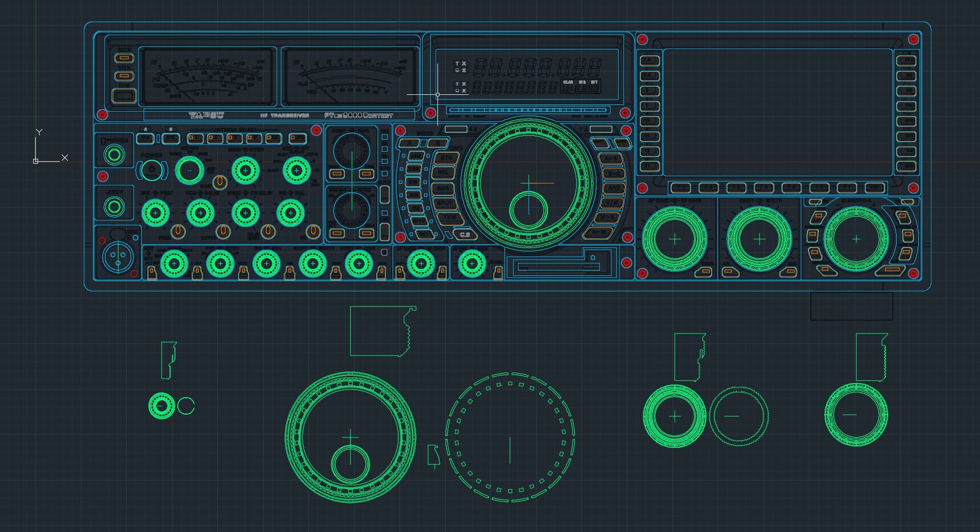The height and width of the screenshot is (532, 980).
Task: Pick the NAR button outline
Action: [443, 188]
